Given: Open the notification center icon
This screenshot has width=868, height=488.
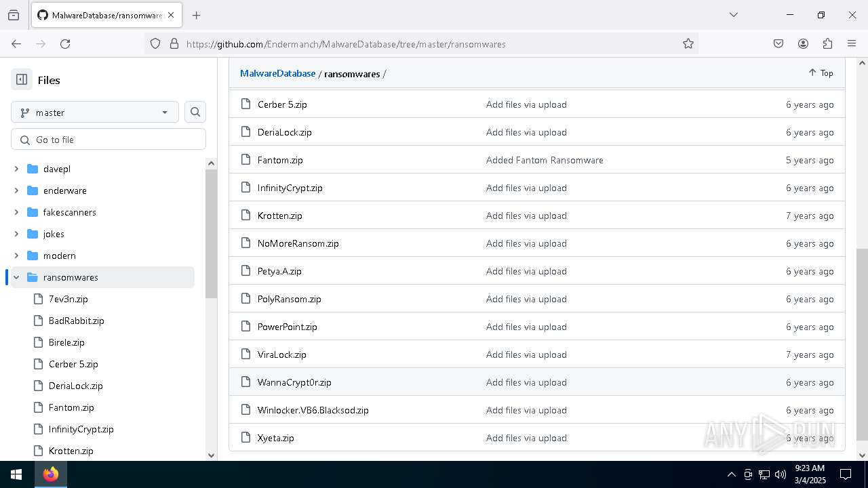Looking at the screenshot, I should tap(846, 474).
